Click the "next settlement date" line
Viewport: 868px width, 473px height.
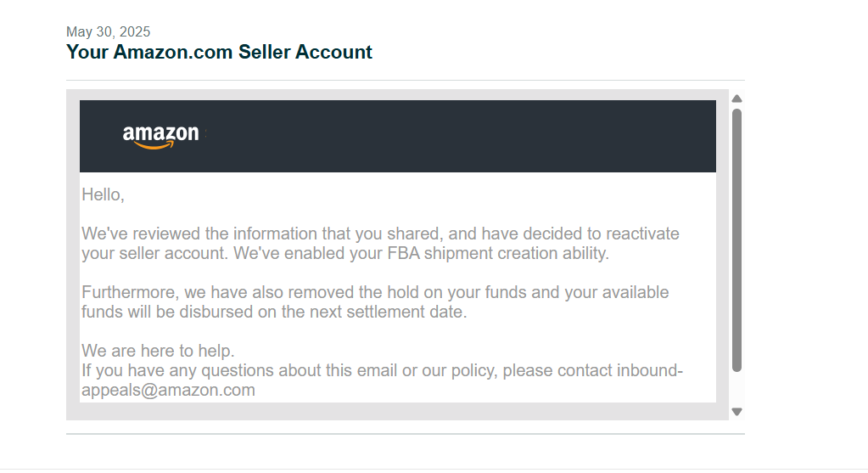tap(274, 312)
